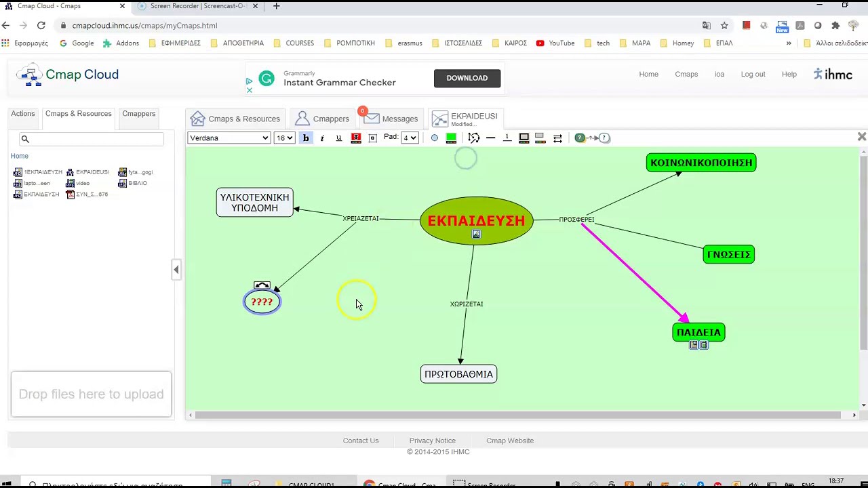
Task: Click the greyed layout icon after the monitor
Action: pos(540,138)
